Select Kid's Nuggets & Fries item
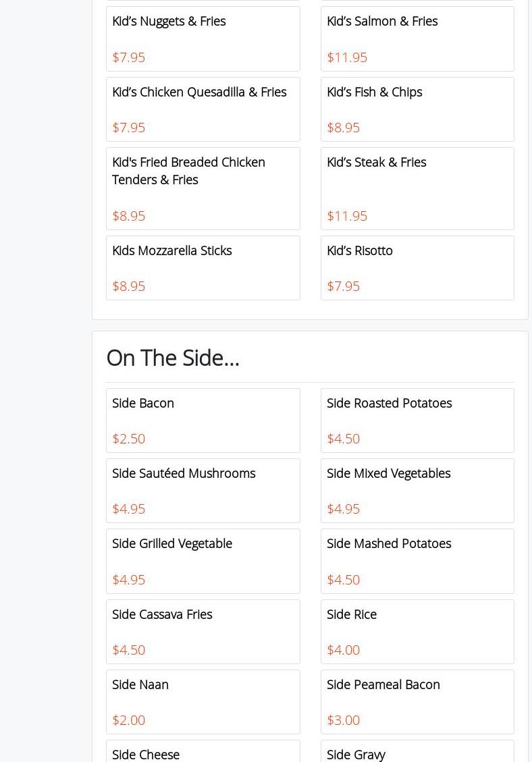The height and width of the screenshot is (762, 532). click(203, 38)
